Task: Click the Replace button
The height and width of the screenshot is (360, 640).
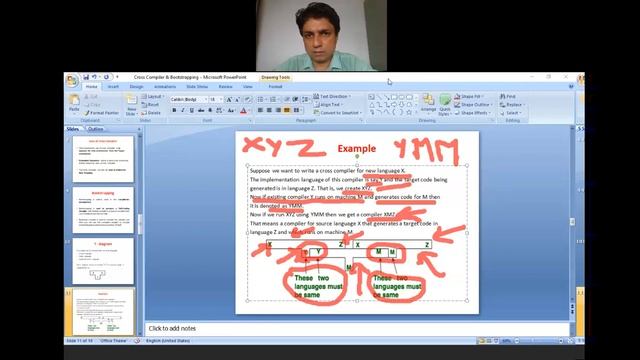Action: tap(512, 105)
